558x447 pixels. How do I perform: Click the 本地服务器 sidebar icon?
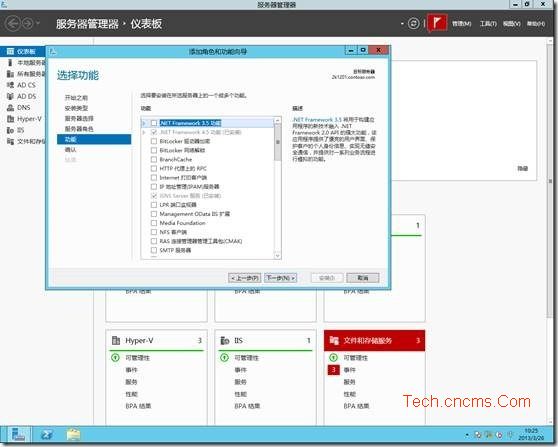(x=10, y=63)
